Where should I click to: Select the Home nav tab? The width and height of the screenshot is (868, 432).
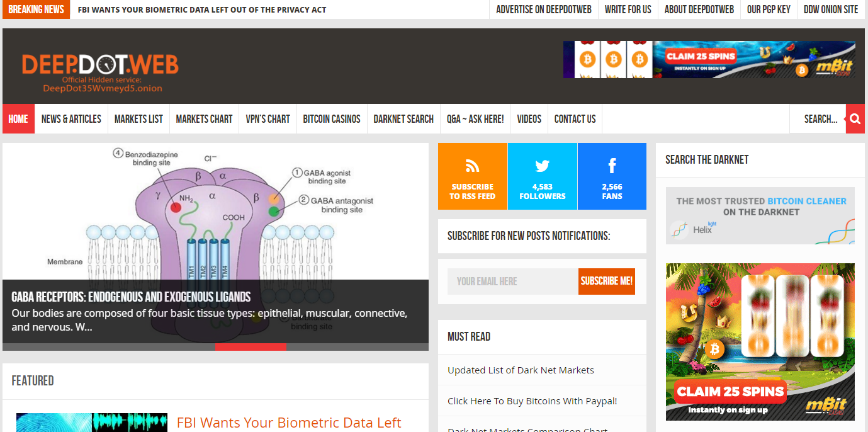coord(18,119)
